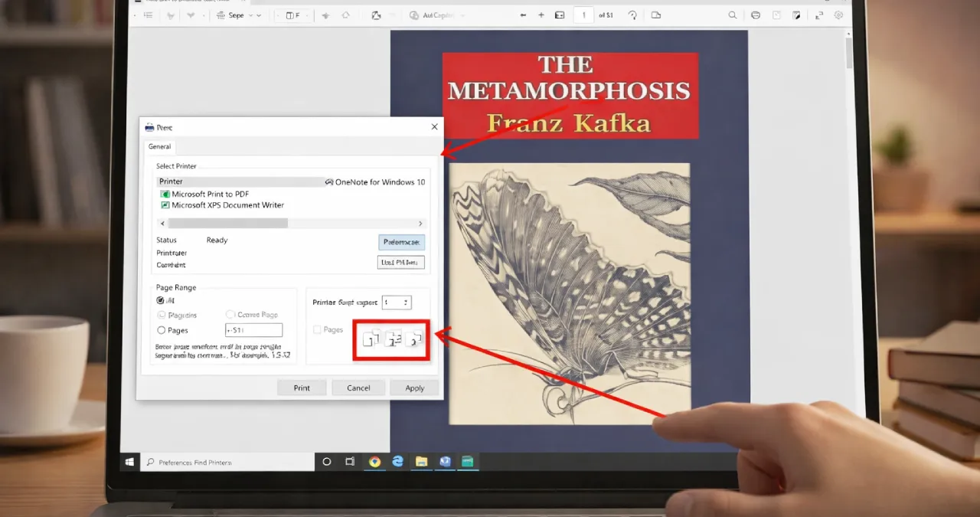Click the Print button
Image resolution: width=980 pixels, height=517 pixels.
302,388
